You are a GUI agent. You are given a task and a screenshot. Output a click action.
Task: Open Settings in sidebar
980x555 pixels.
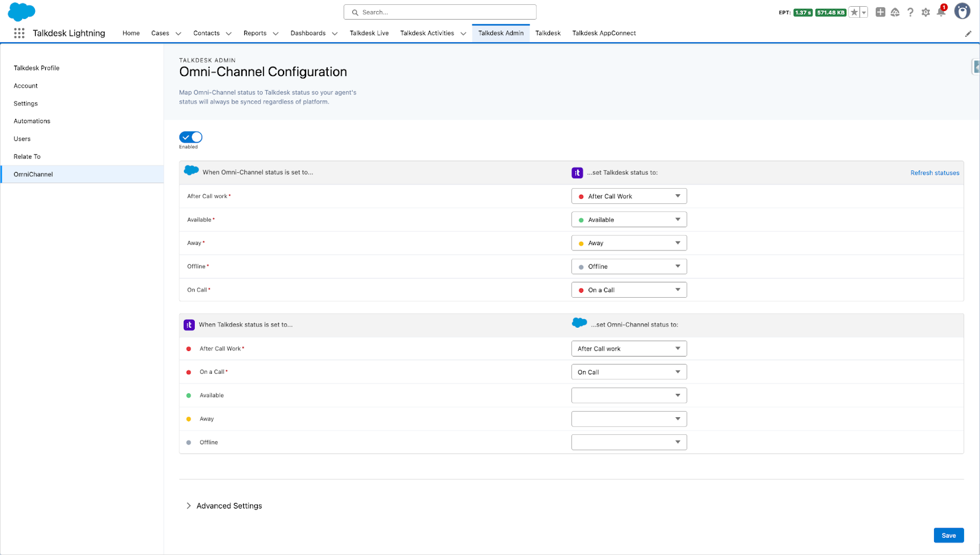26,104
